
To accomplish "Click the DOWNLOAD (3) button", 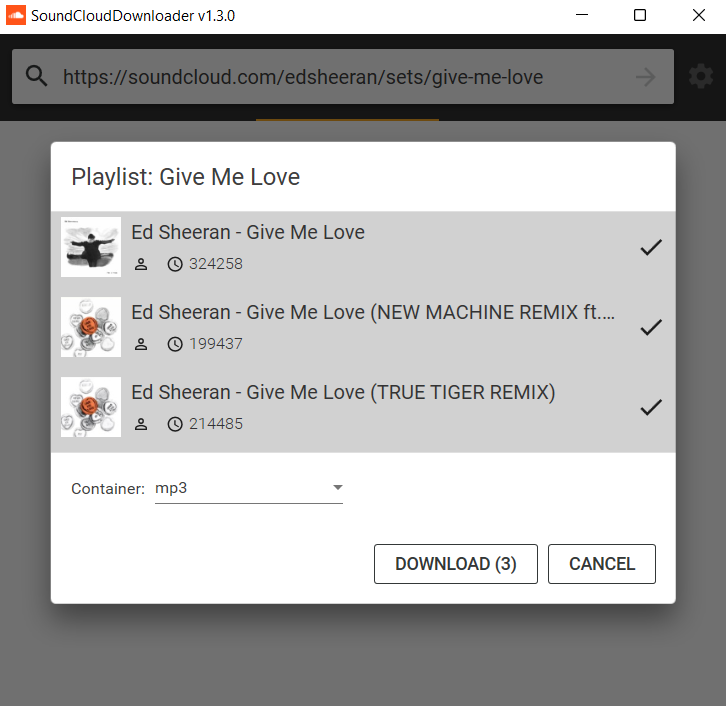I will 456,564.
